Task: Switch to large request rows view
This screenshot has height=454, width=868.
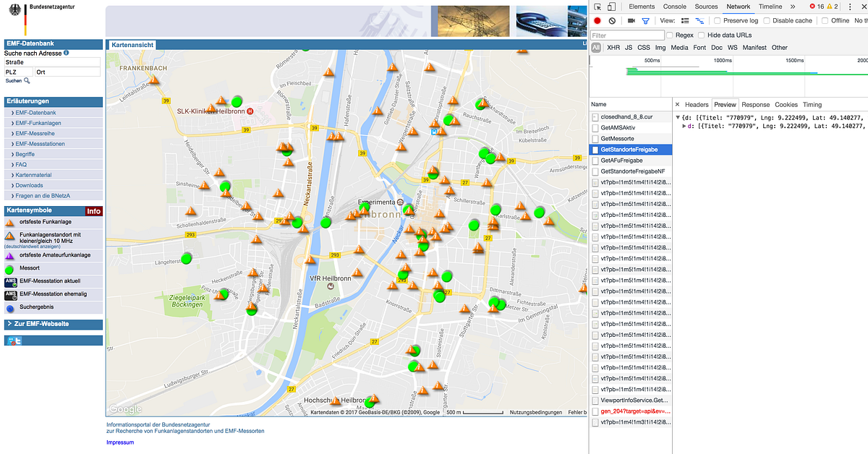Action: (686, 21)
